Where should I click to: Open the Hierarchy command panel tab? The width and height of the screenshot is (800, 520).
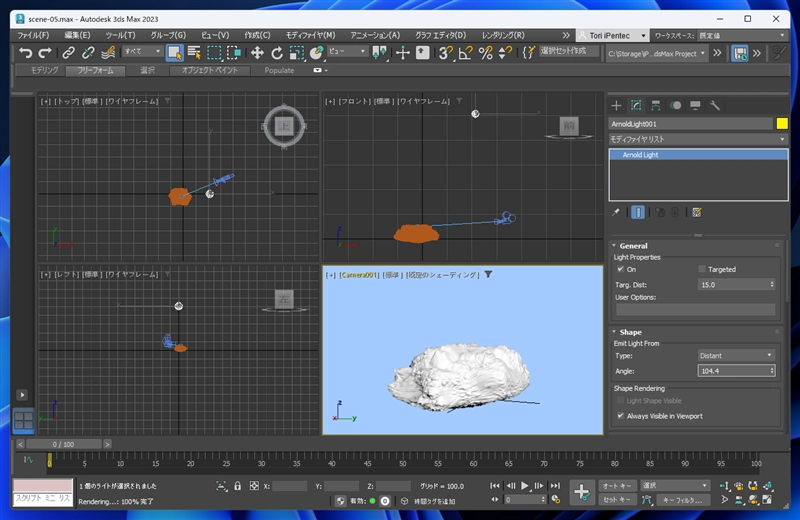(656, 106)
